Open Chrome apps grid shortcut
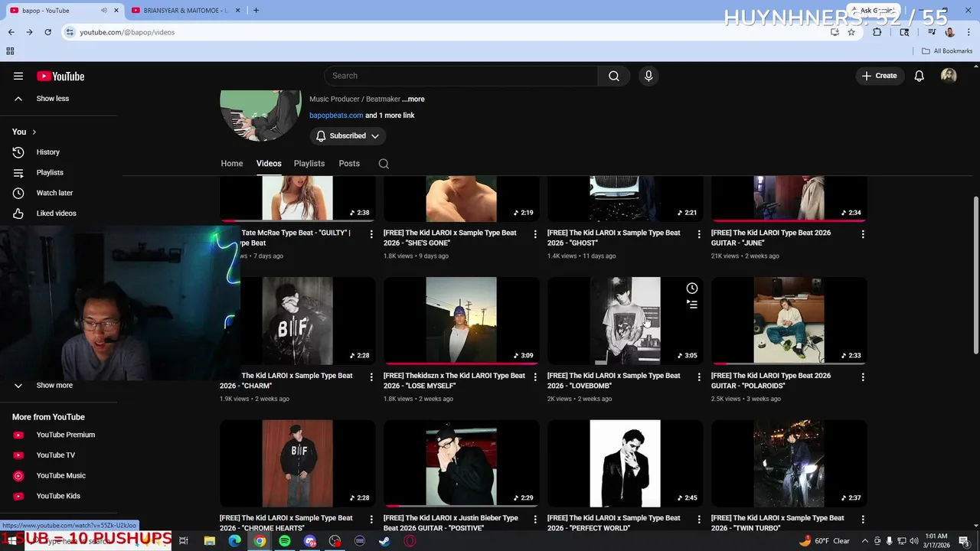The height and width of the screenshot is (551, 980). pyautogui.click(x=10, y=51)
